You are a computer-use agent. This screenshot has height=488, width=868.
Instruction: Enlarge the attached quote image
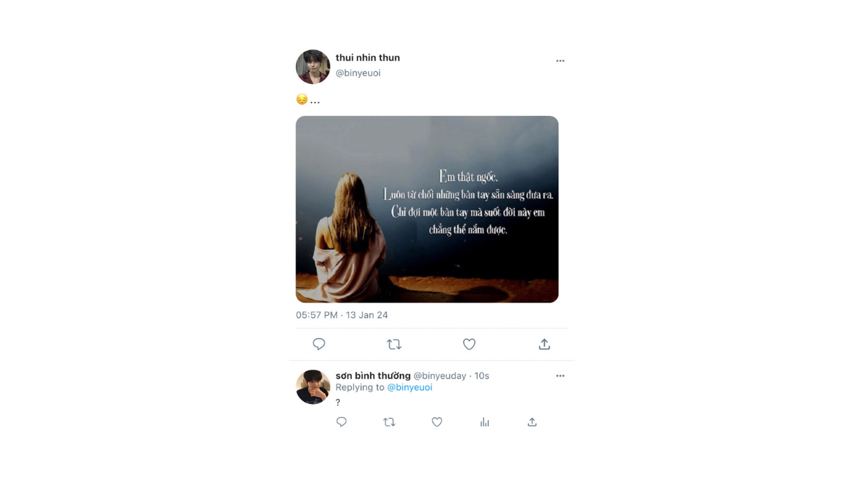click(x=427, y=209)
